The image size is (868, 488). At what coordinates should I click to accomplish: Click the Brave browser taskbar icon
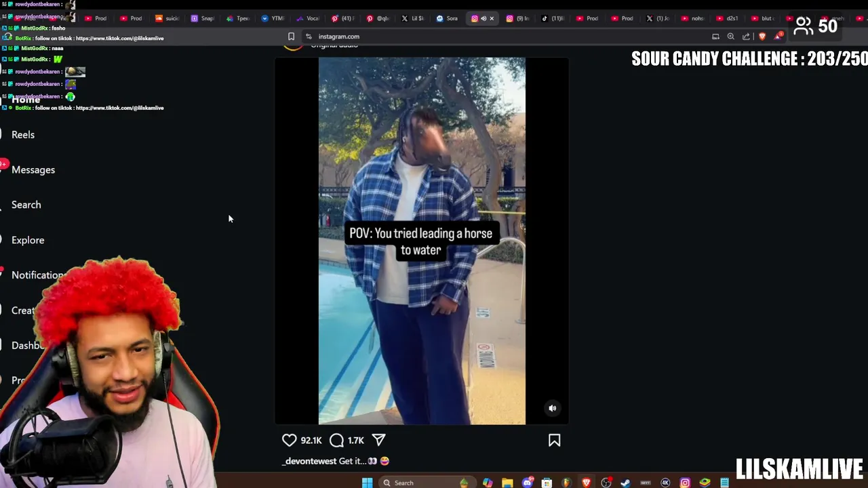click(x=587, y=483)
